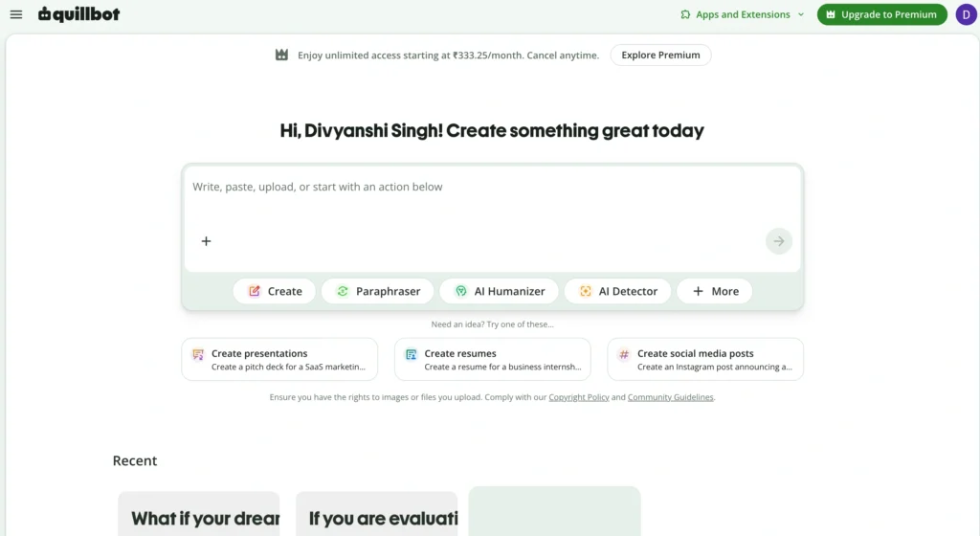Select the Create action
The height and width of the screenshot is (536, 980).
(275, 291)
